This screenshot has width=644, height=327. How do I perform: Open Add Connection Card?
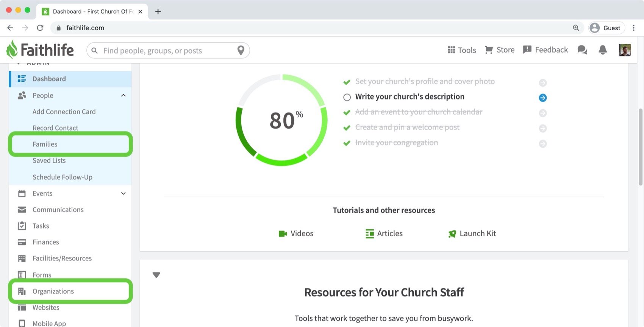pos(64,112)
